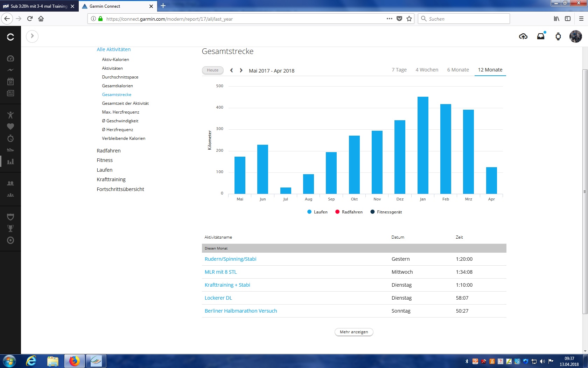Switch to the 6 Monate tab

pos(458,70)
